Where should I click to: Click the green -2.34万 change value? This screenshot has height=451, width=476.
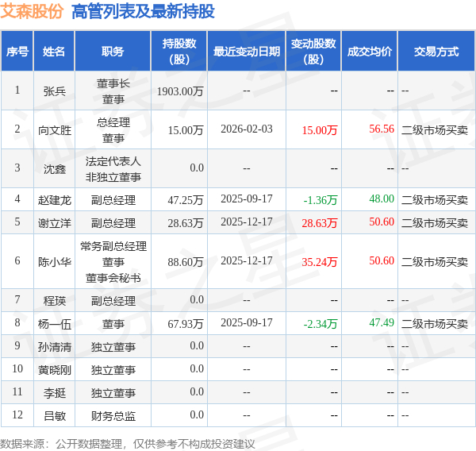click(321, 324)
